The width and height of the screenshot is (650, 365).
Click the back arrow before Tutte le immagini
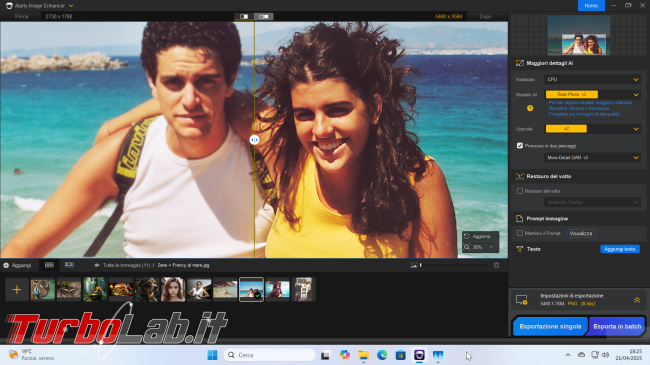97,265
